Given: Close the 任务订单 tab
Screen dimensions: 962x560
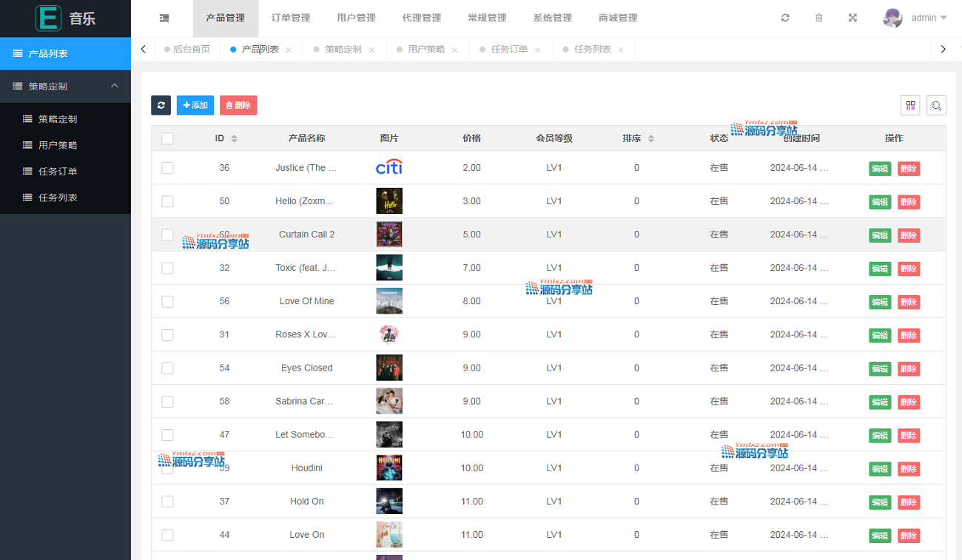Looking at the screenshot, I should (x=538, y=50).
